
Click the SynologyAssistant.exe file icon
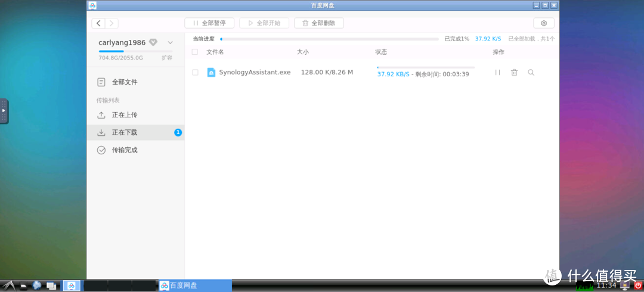[x=211, y=72]
